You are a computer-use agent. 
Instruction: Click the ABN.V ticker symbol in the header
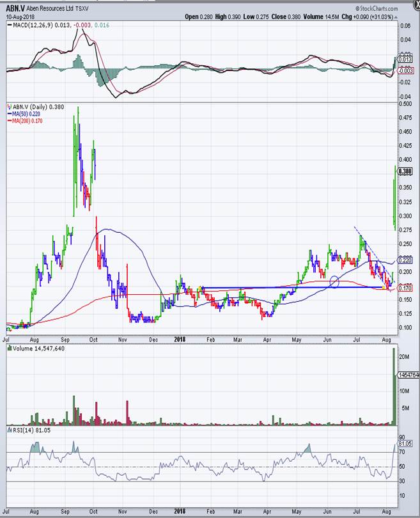15,8
